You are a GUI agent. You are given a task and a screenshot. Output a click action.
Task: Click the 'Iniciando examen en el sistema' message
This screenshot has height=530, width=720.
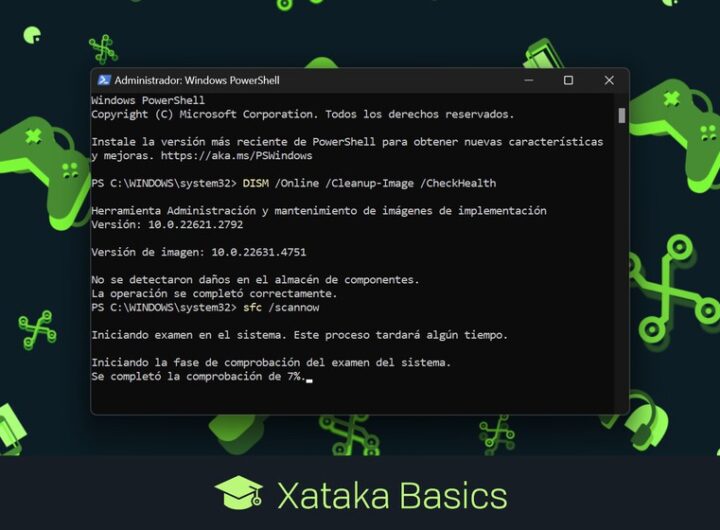[x=299, y=335]
